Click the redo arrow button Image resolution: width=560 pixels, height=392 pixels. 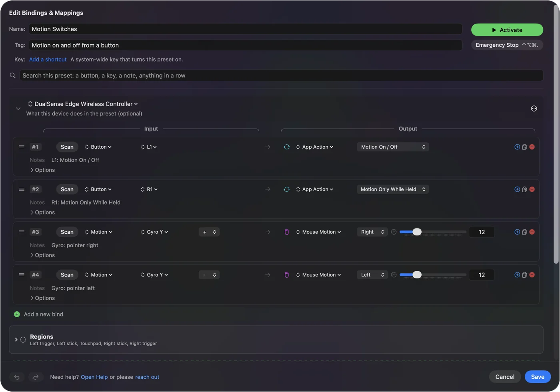point(36,377)
